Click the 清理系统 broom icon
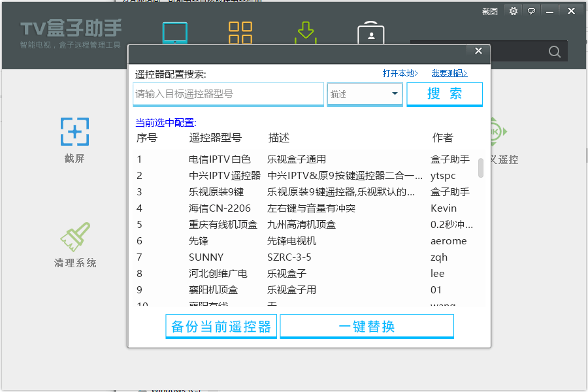This screenshot has width=588, height=392. click(x=74, y=237)
